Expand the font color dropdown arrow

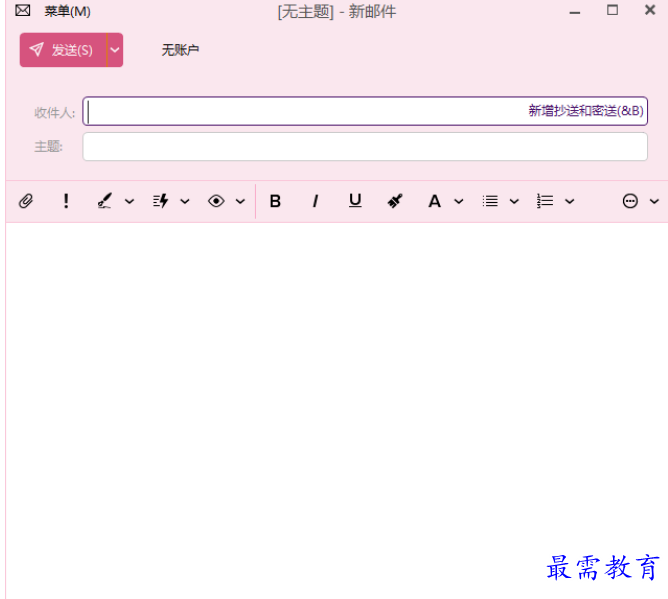click(459, 201)
